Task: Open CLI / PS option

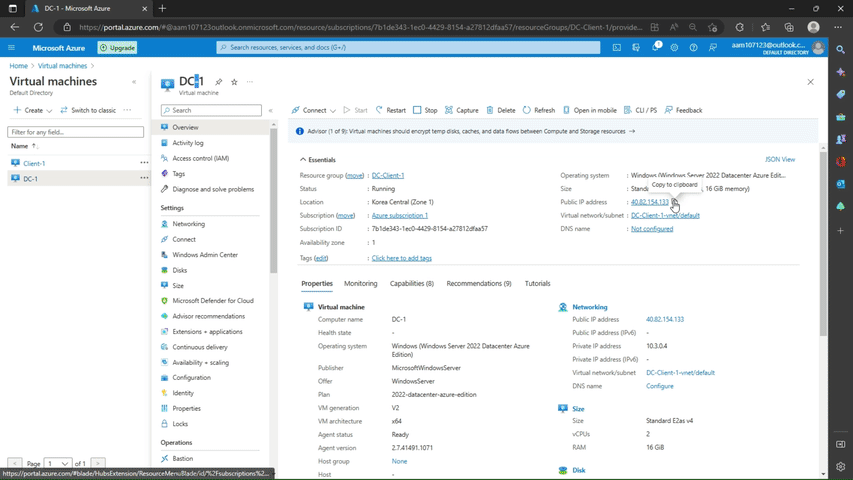Action: tap(640, 110)
